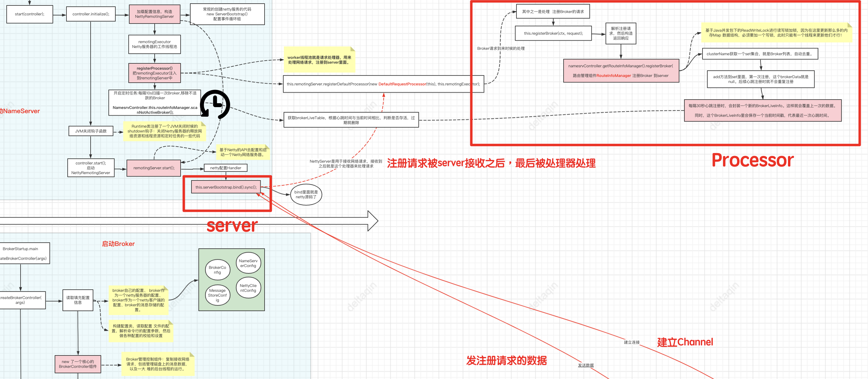Select the 建立Channel red label

point(685,342)
